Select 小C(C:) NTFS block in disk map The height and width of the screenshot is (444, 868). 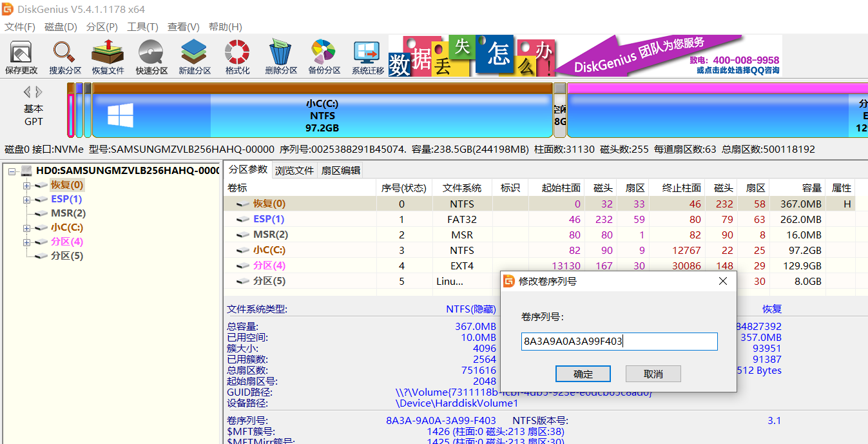point(322,115)
